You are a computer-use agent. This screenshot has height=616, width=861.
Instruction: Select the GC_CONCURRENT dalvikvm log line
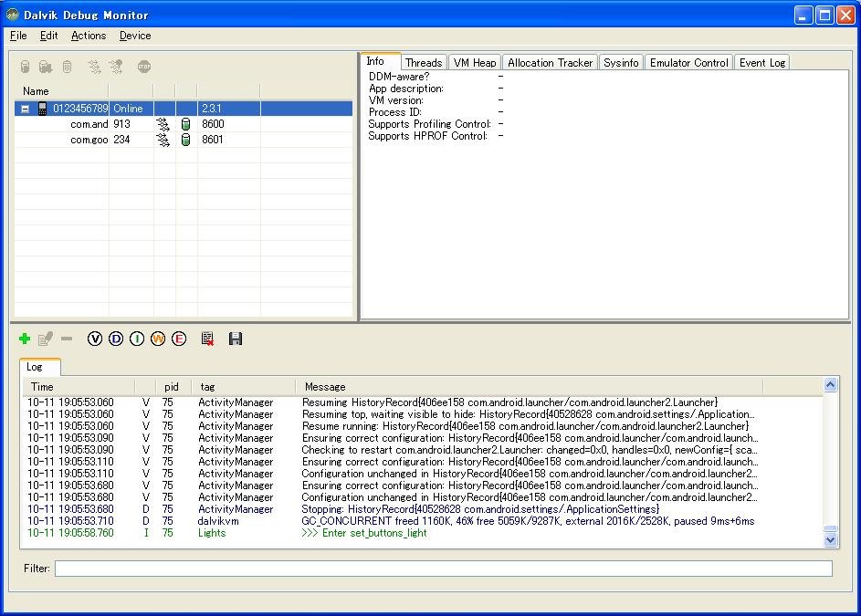pos(423,521)
